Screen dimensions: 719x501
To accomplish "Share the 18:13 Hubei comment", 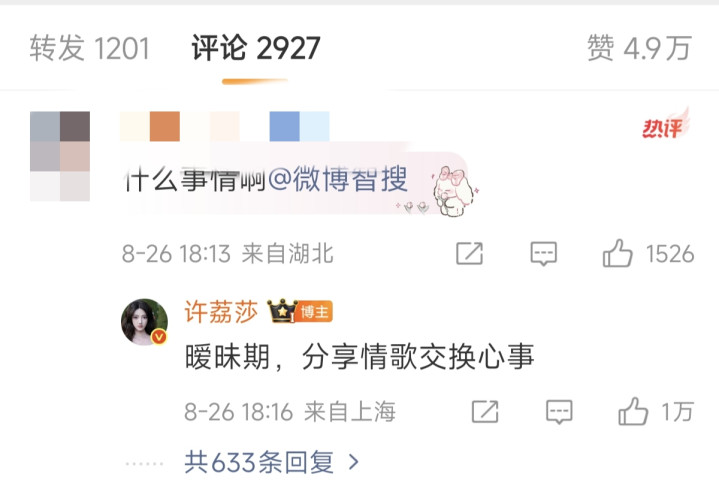I will 469,253.
